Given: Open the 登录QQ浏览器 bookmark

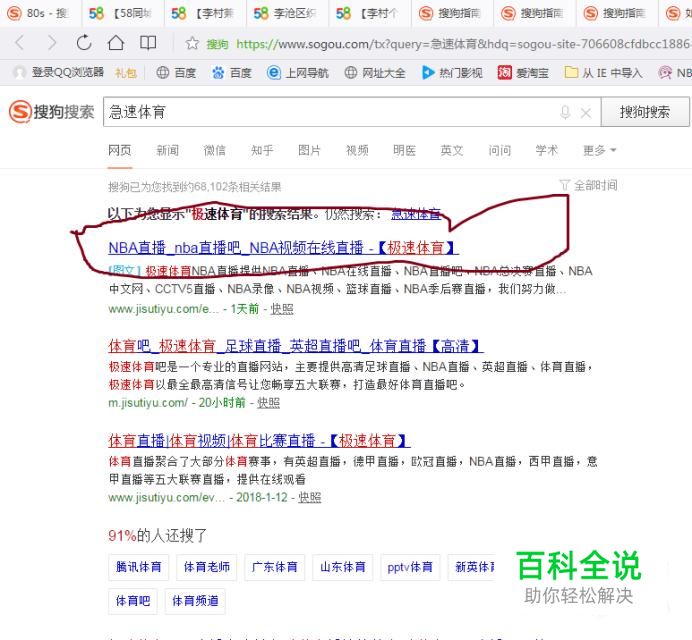Looking at the screenshot, I should pyautogui.click(x=58, y=72).
